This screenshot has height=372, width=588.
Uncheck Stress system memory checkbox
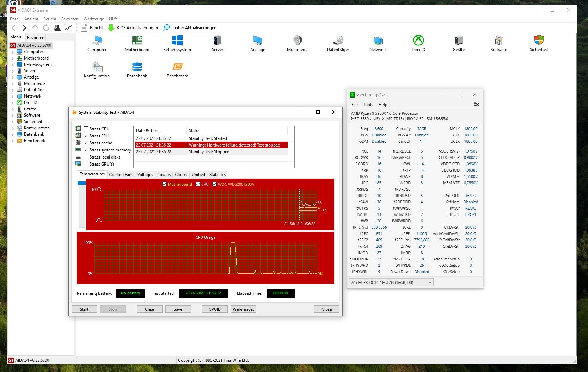coord(86,150)
